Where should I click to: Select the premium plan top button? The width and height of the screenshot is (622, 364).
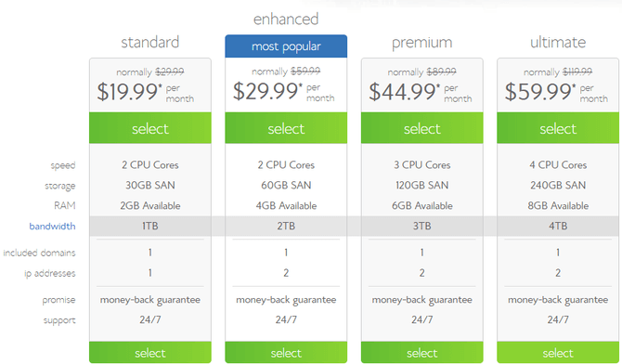pyautogui.click(x=422, y=128)
